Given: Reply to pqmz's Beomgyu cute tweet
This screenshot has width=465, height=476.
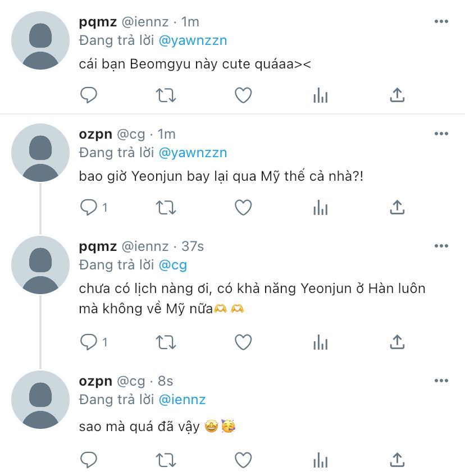Looking at the screenshot, I should [x=88, y=95].
